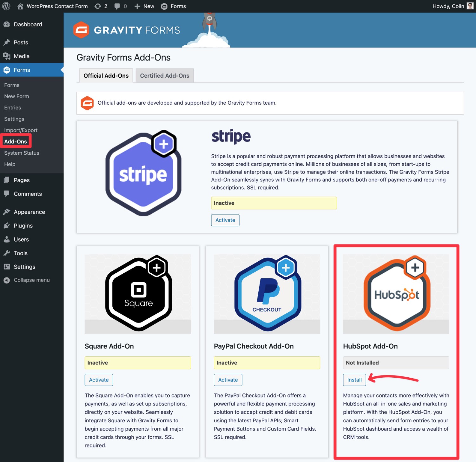Image resolution: width=476 pixels, height=462 pixels.
Task: Switch to the Official Add-Ons tab
Action: (106, 76)
